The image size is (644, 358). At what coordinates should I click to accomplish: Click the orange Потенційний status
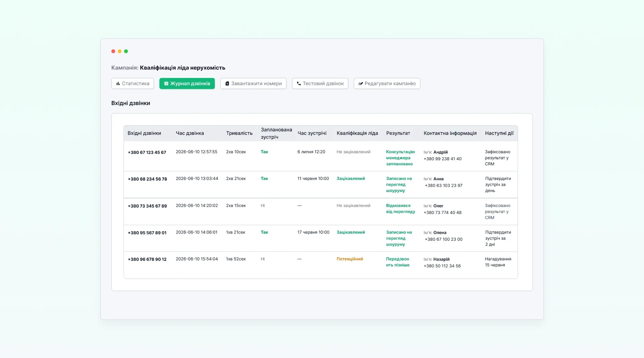tap(350, 259)
